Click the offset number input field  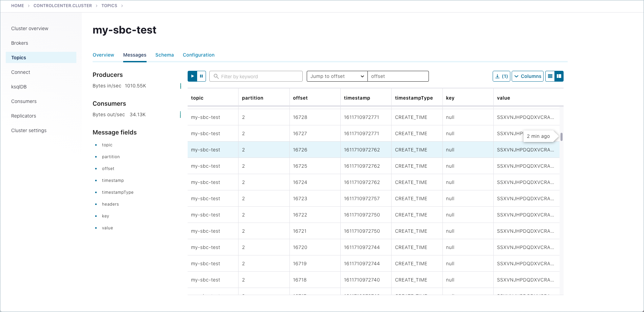click(x=398, y=76)
